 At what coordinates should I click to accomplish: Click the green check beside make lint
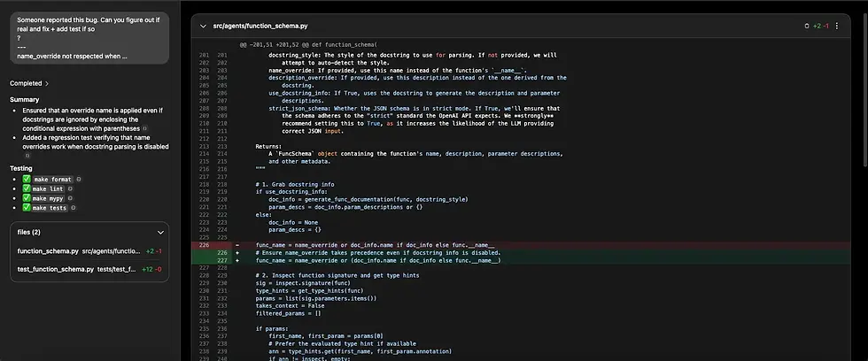point(26,188)
